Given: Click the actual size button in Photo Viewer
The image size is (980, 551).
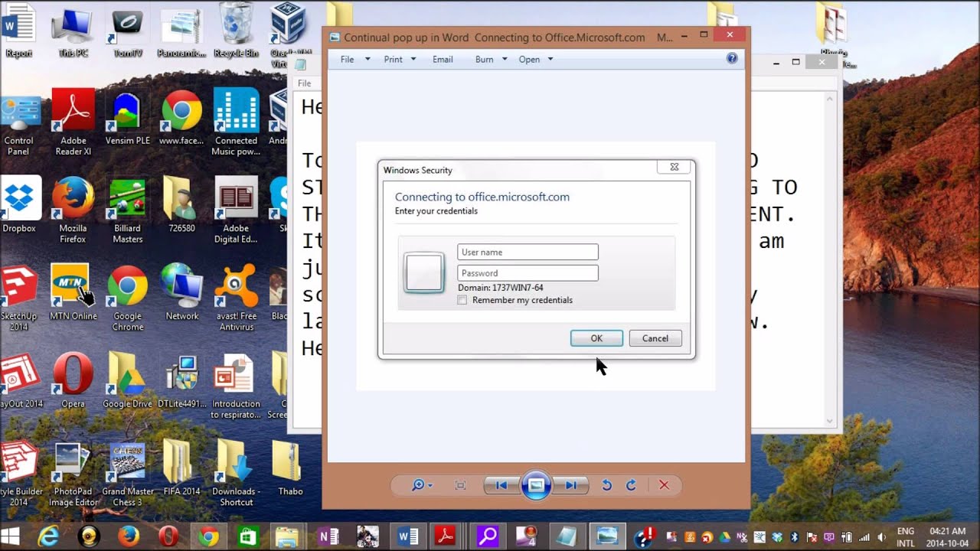Looking at the screenshot, I should pos(460,485).
